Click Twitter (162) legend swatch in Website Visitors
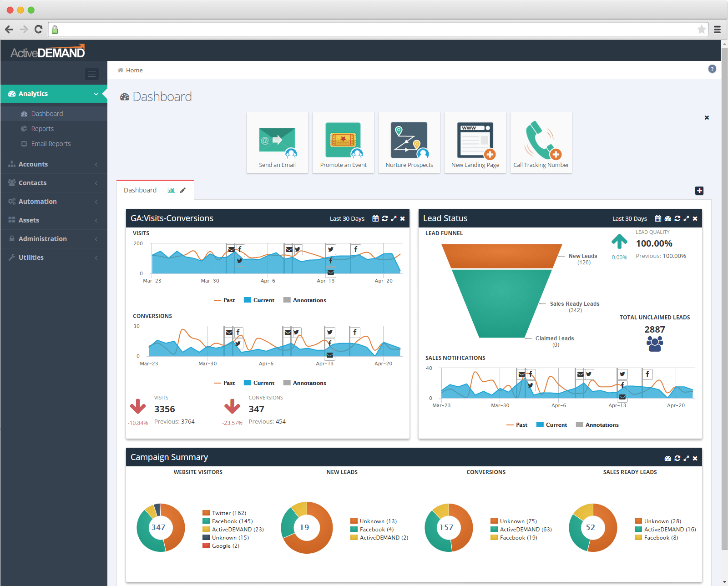 [x=206, y=513]
